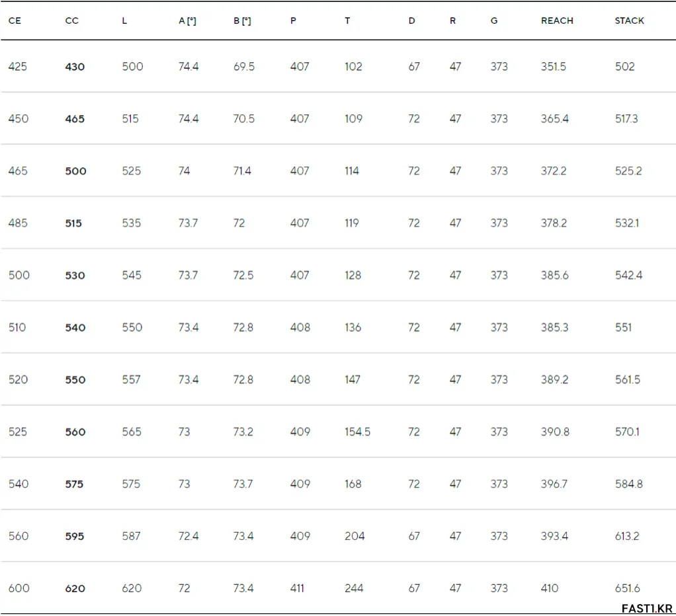Click the bold CC value 465
676x616 pixels.
[75, 119]
